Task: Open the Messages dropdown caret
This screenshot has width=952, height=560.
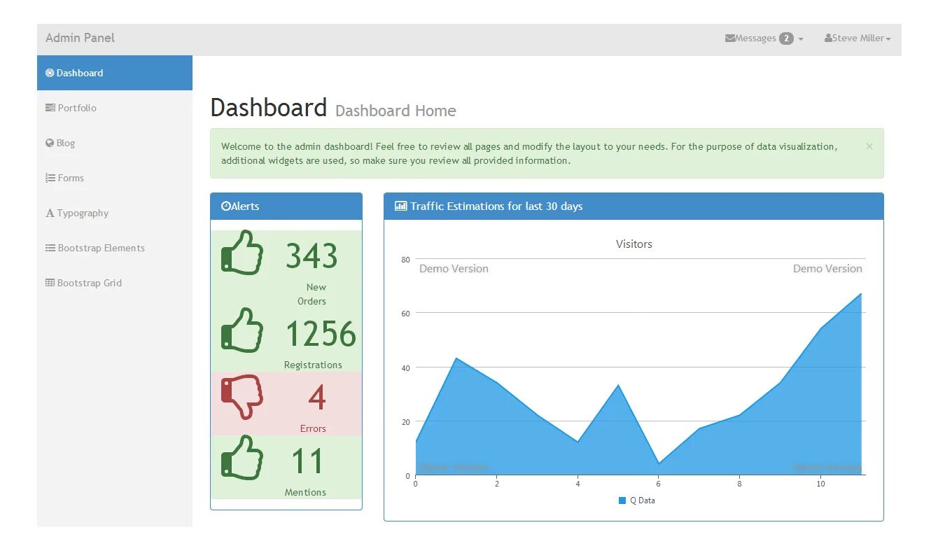Action: coord(801,39)
